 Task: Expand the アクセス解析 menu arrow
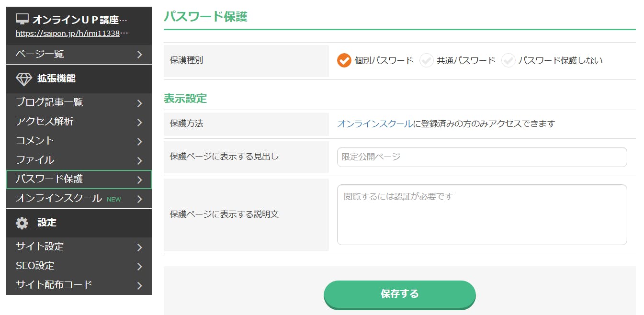[x=139, y=122]
